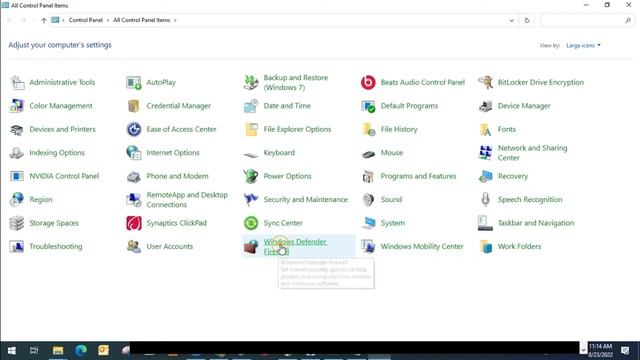
Task: Open the Troubleshooting link
Action: (x=56, y=247)
